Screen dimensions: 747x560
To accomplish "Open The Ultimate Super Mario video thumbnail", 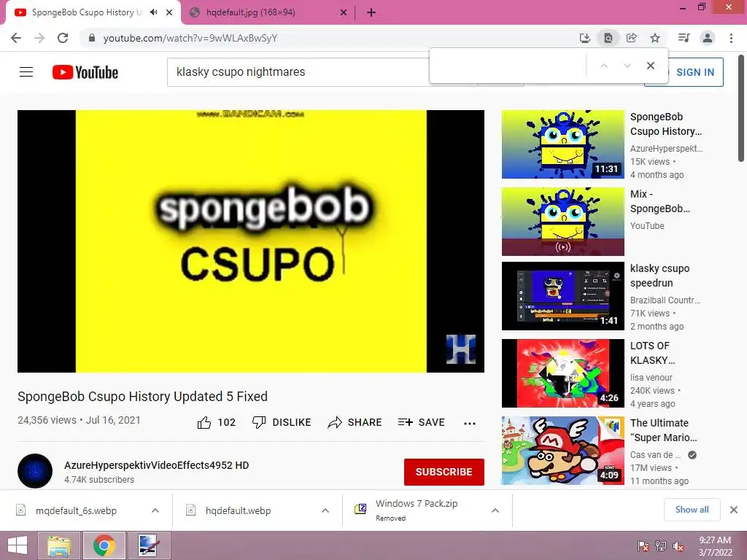I will point(562,451).
